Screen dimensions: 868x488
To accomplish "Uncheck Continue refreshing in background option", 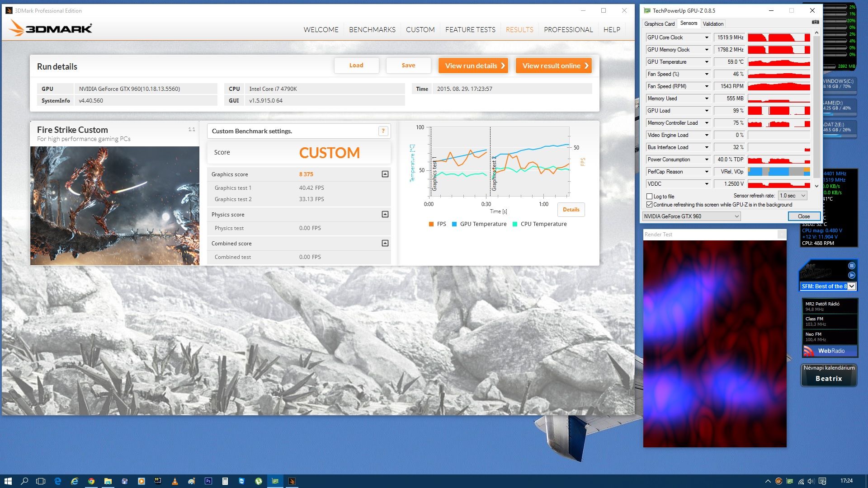I will (x=650, y=205).
